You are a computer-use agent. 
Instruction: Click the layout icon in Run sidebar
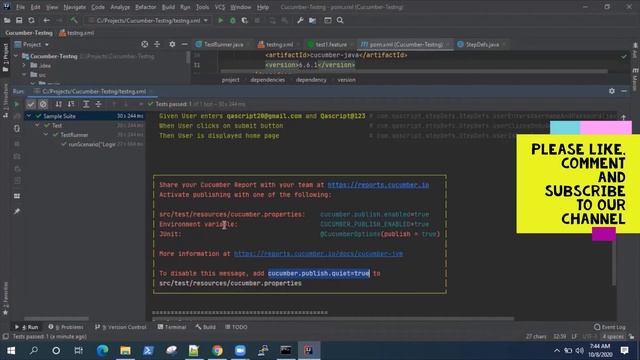pyautogui.click(x=17, y=196)
